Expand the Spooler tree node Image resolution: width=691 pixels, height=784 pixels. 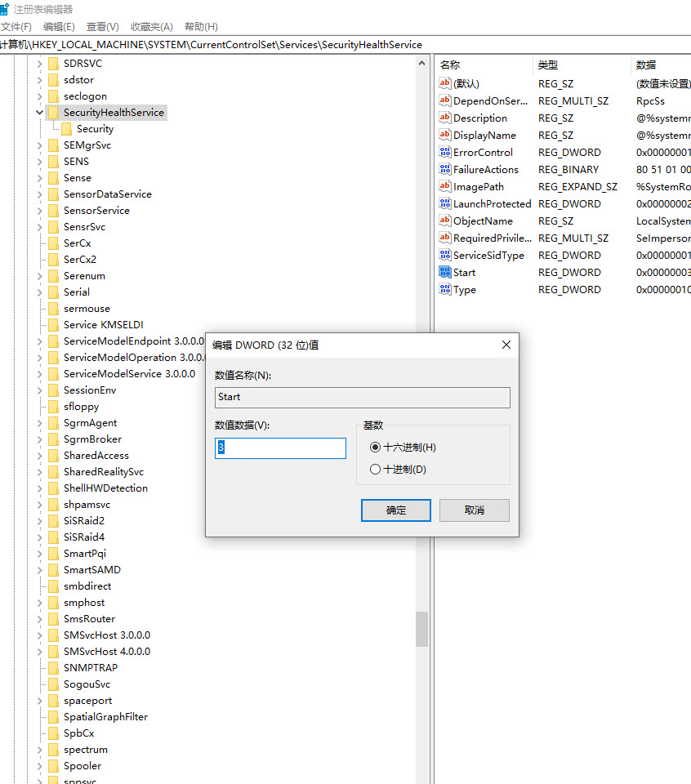click(39, 765)
